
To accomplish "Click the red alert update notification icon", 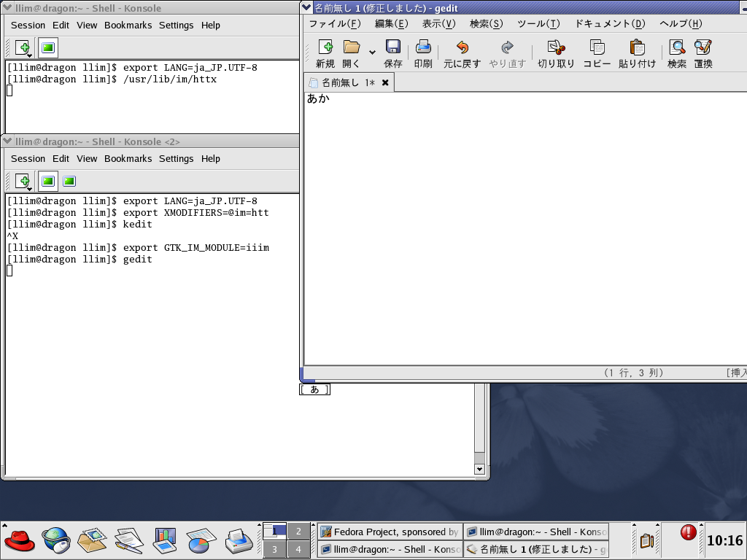I will tap(688, 532).
